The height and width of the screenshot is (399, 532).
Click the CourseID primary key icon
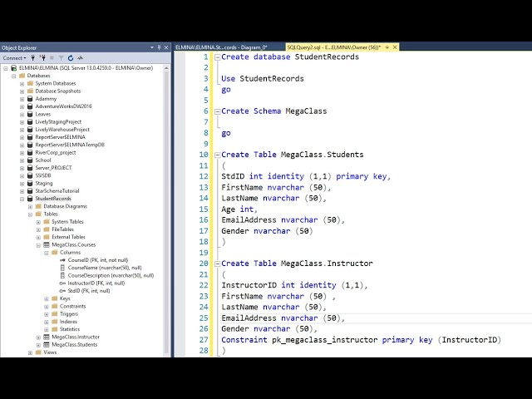(62, 260)
